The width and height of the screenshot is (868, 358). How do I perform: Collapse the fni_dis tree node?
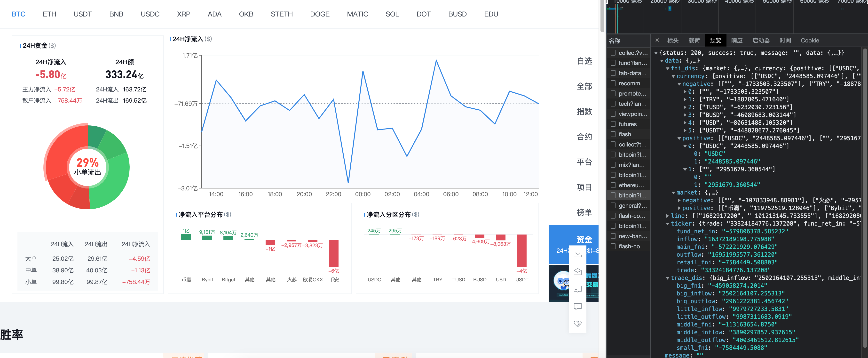point(668,68)
